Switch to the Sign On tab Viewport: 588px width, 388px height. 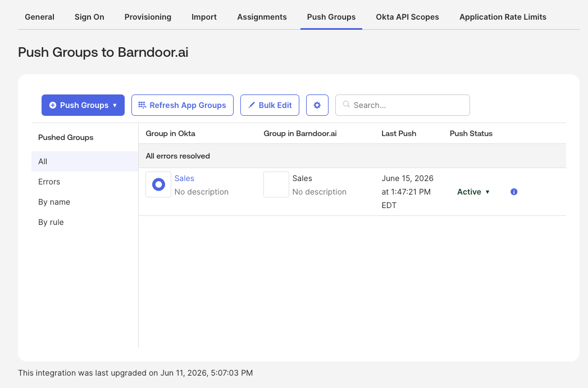(89, 17)
